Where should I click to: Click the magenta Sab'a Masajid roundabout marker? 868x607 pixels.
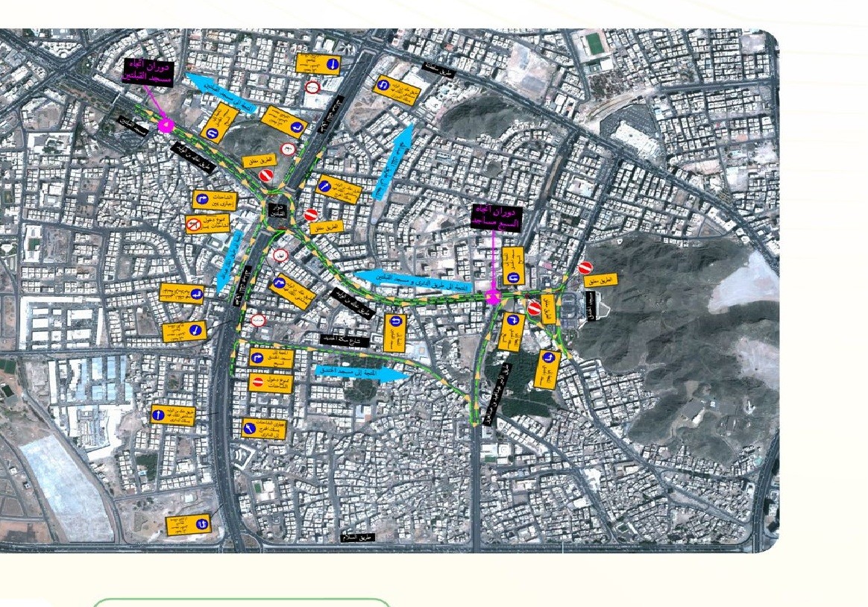pos(493,298)
